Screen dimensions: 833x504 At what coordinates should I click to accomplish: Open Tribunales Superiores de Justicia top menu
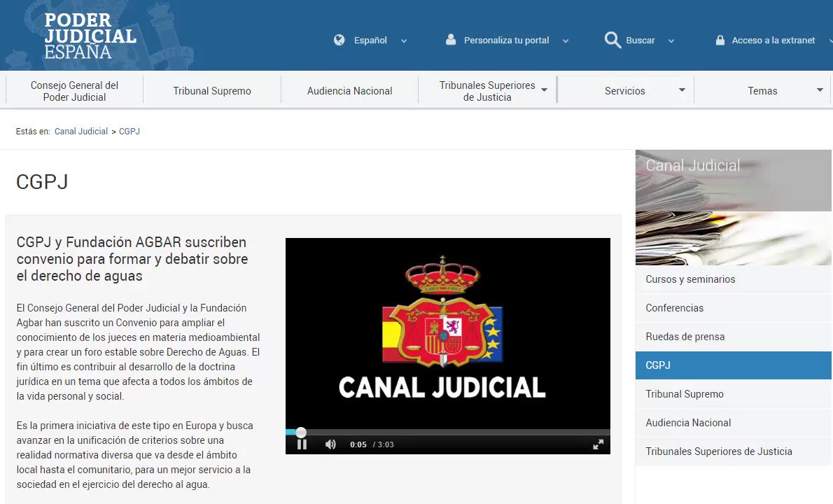[x=487, y=91]
